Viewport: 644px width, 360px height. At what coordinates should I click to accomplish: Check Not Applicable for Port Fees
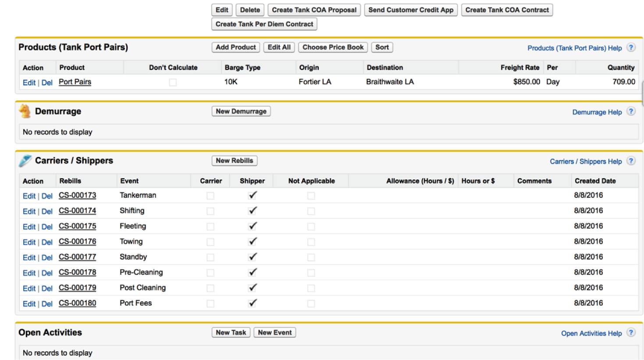click(x=311, y=303)
